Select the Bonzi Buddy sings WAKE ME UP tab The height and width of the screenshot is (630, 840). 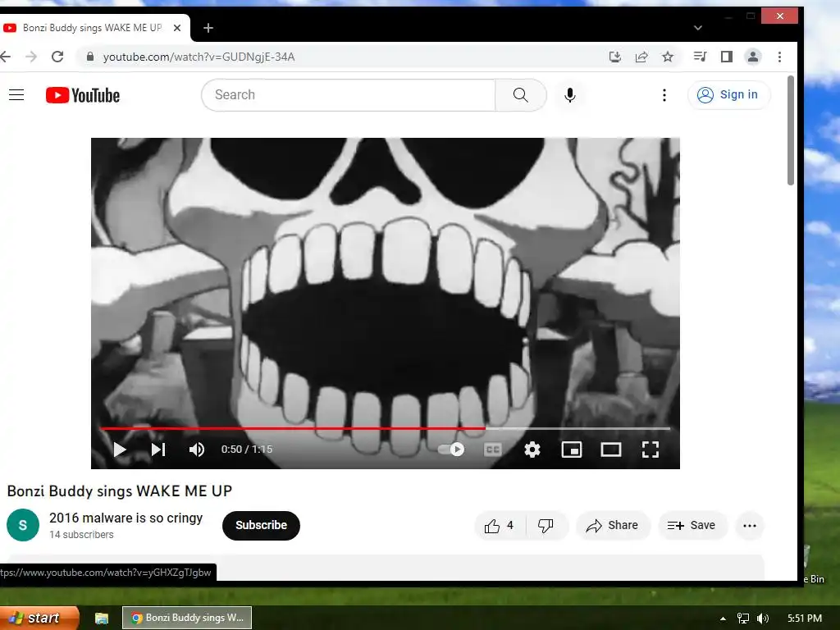point(92,28)
